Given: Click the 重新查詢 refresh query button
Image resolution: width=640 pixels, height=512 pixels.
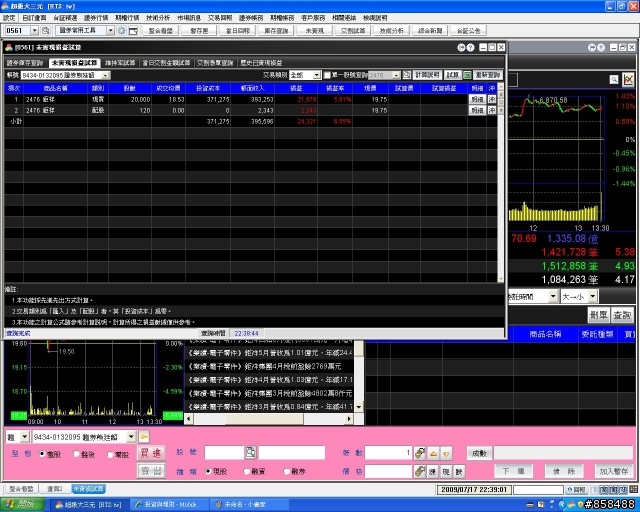Looking at the screenshot, I should (x=487, y=75).
